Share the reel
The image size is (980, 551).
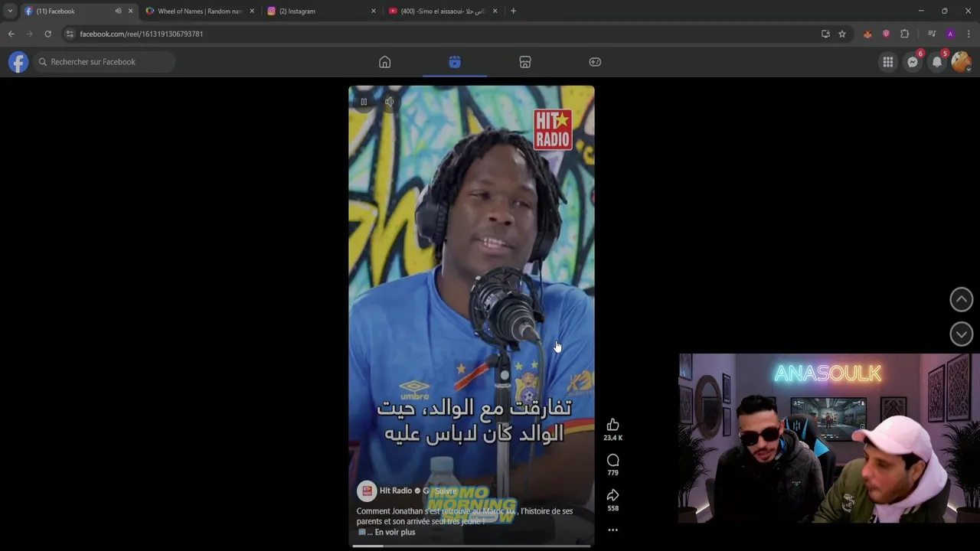pyautogui.click(x=612, y=495)
